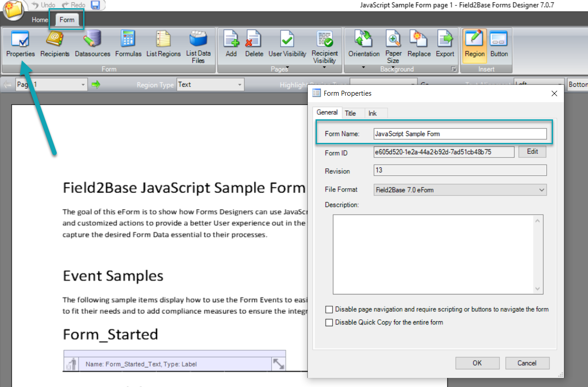Select the General tab in Form Properties
The image size is (588, 387).
pyautogui.click(x=327, y=113)
